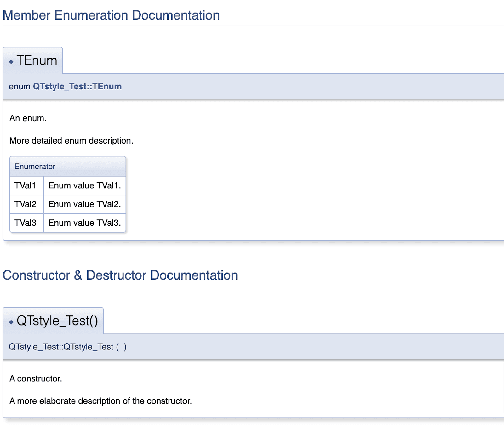This screenshot has height=426, width=504.
Task: Select the detailed enum description line
Action: tap(71, 141)
